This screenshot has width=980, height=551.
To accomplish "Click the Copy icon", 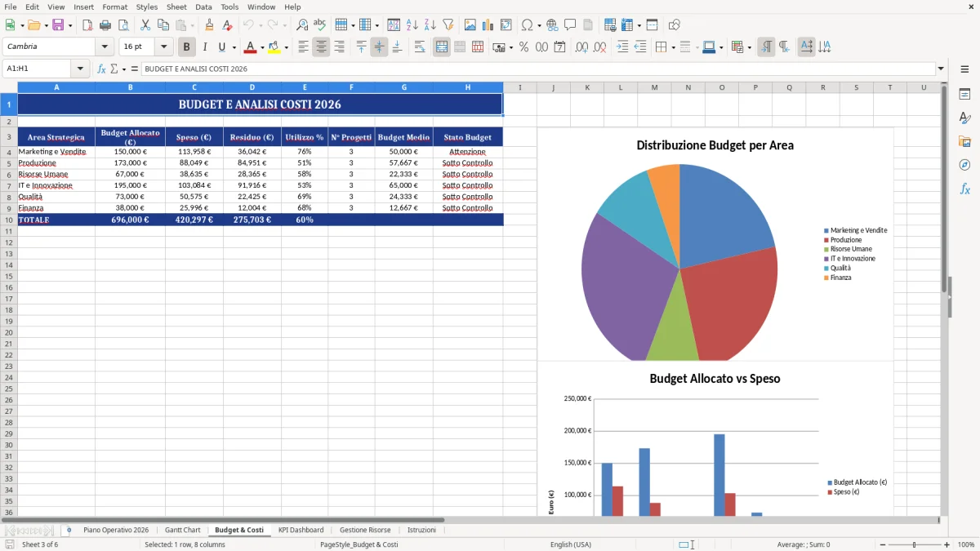I will tap(163, 25).
